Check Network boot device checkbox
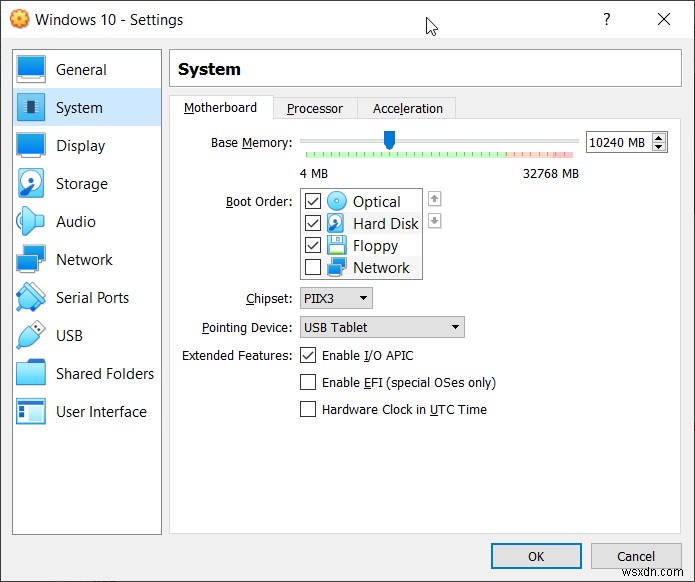The width and height of the screenshot is (695, 582). click(312, 267)
